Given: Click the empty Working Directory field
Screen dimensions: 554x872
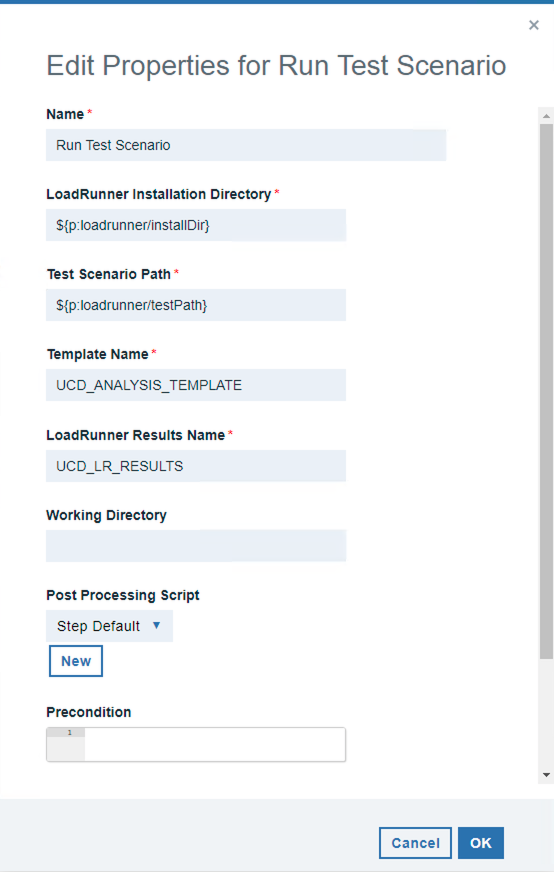Looking at the screenshot, I should [196, 546].
